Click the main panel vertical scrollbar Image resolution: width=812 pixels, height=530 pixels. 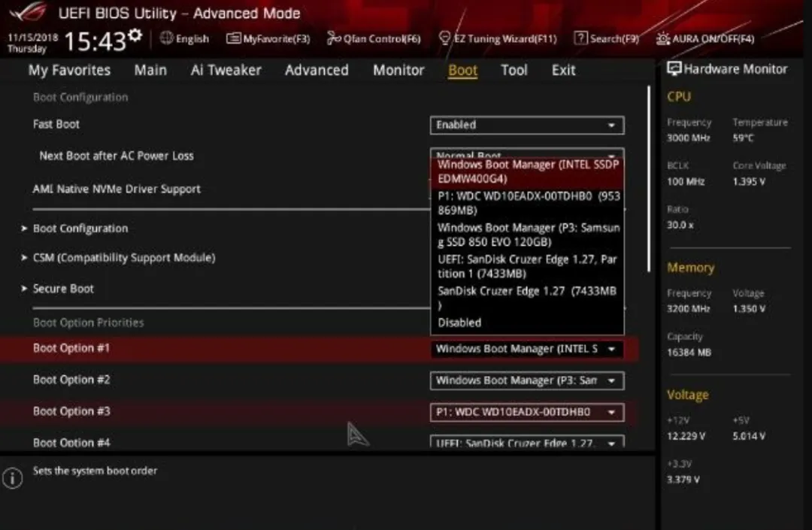(x=648, y=179)
